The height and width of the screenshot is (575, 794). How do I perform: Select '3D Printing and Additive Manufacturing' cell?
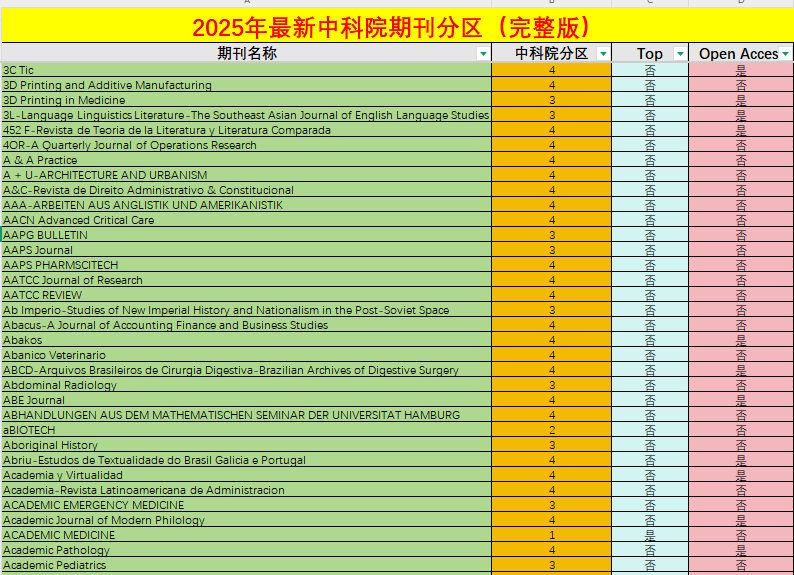tap(247, 85)
